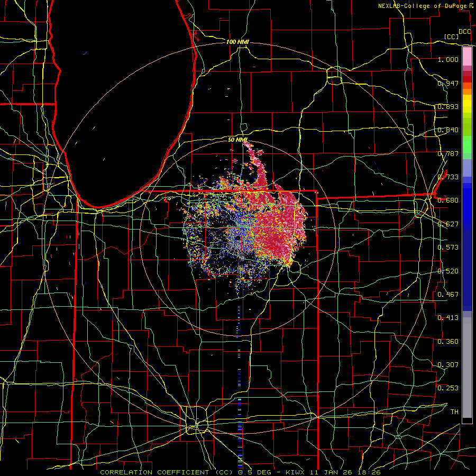Select the 0.947 scale value
Screen dimensions: 476x476
448,83
